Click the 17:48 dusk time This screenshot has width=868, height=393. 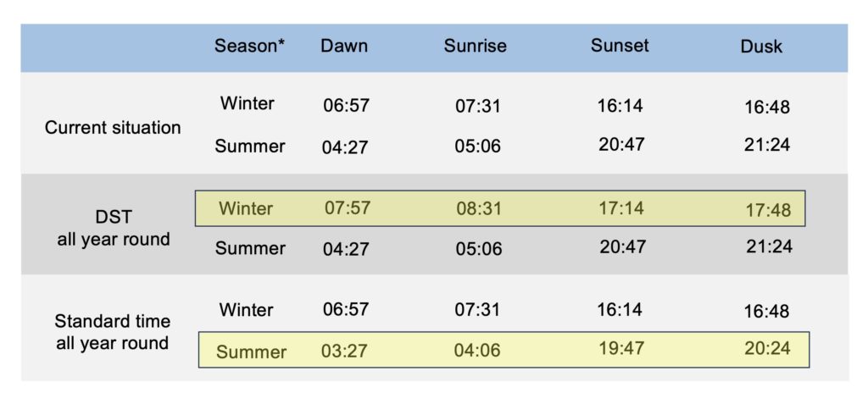(766, 209)
